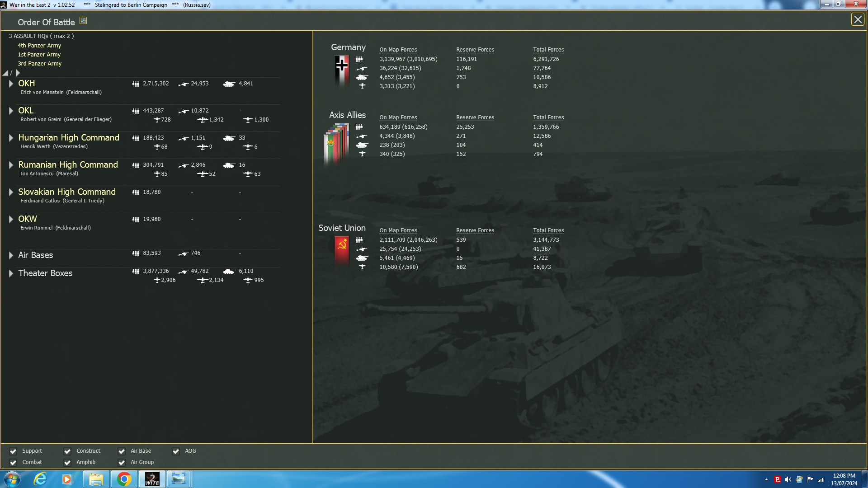Open Rumanian High Command entry
The width and height of the screenshot is (868, 488).
[68, 165]
